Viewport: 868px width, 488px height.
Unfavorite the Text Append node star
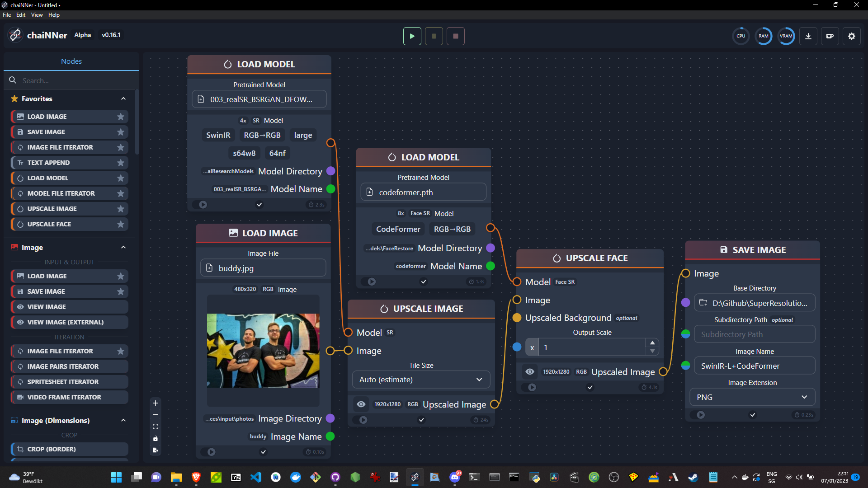coord(120,163)
